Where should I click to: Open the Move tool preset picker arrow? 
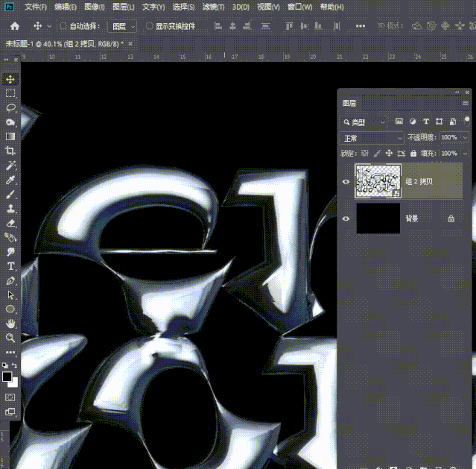(49, 26)
